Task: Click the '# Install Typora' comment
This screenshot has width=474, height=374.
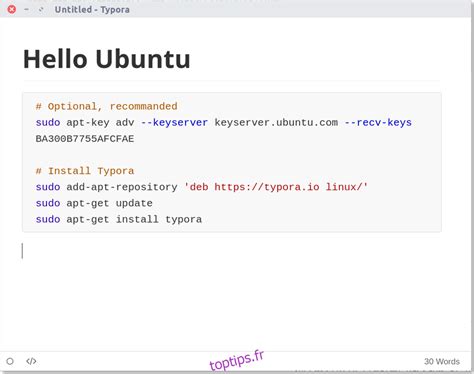Action: (85, 171)
